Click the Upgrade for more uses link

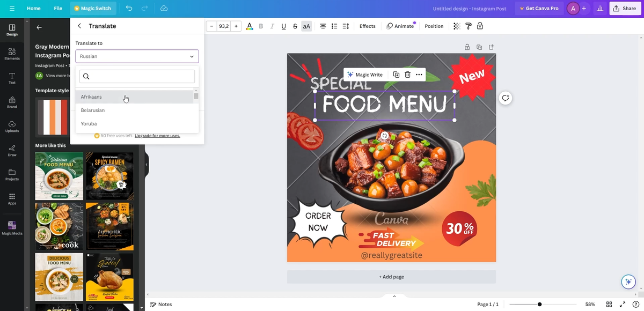pyautogui.click(x=157, y=136)
